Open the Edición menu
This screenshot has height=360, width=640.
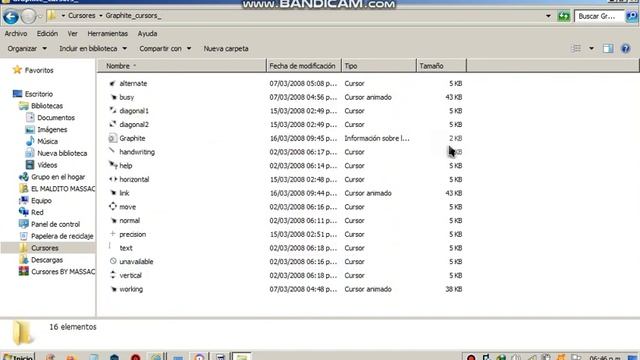click(47, 33)
